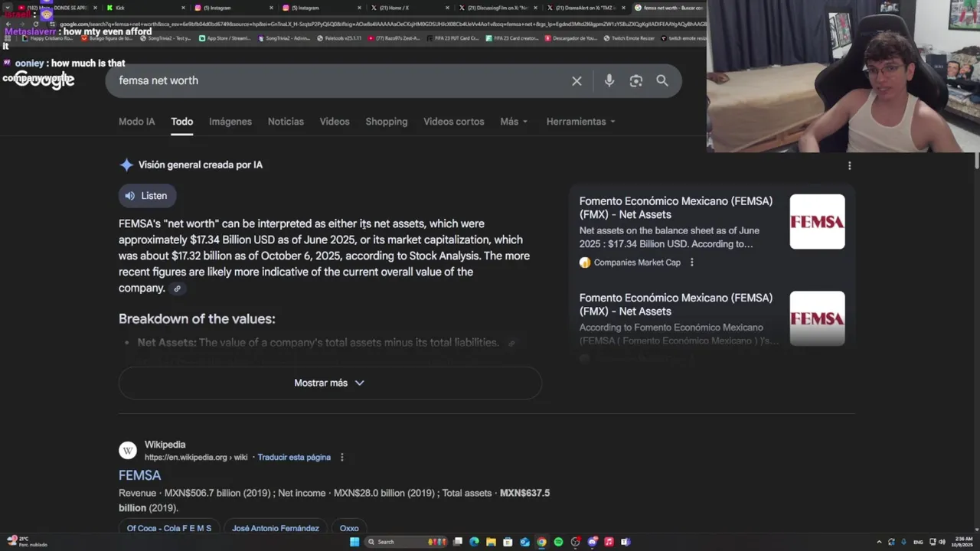
Task: Open the weather widget on taskbar
Action: coord(27,542)
